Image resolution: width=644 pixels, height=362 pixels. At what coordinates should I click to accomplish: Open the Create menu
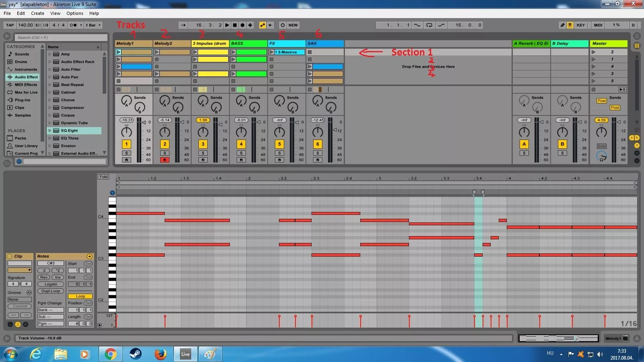[x=38, y=13]
